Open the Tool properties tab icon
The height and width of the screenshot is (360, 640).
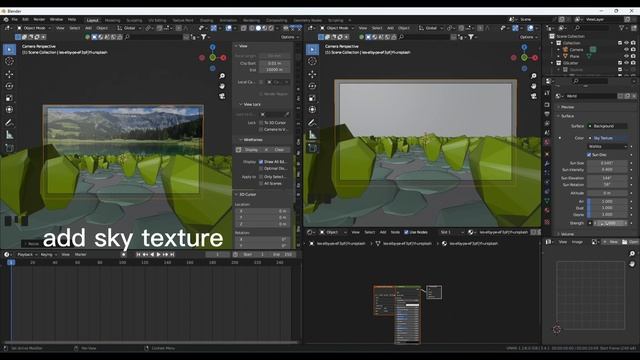pos(547,93)
